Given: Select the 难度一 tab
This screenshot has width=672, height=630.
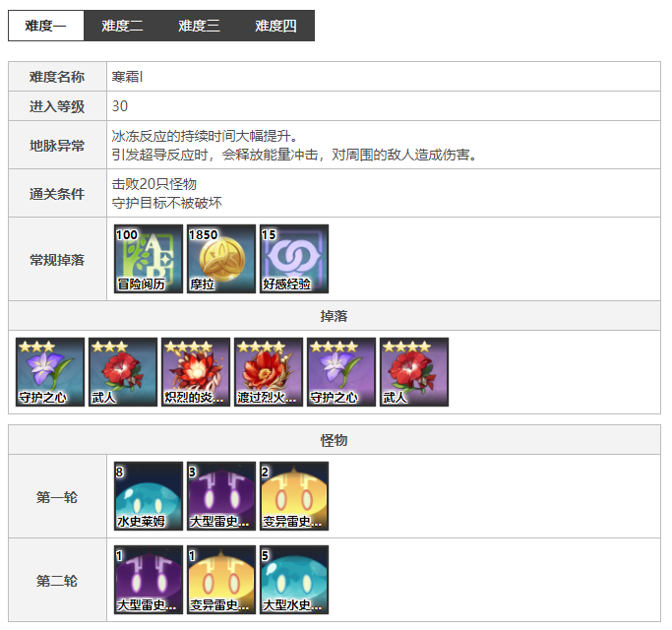Looking at the screenshot, I should tap(46, 26).
